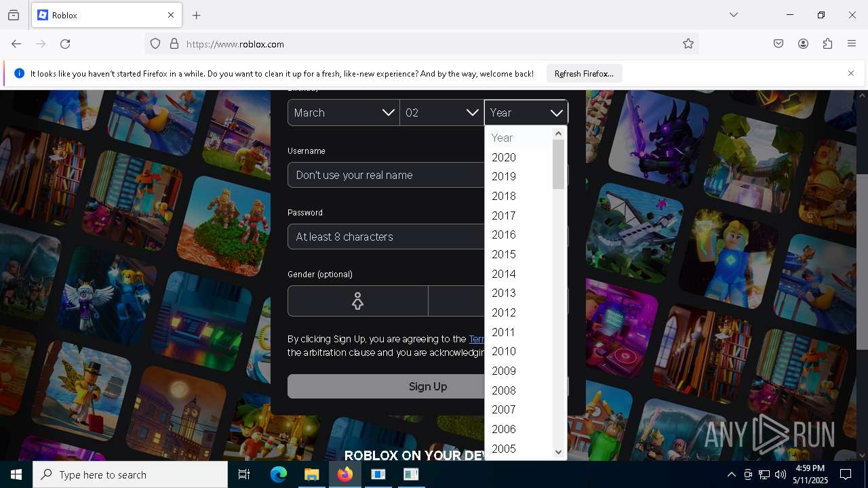Close the Roblox tab
The width and height of the screenshot is (868, 488).
[171, 15]
